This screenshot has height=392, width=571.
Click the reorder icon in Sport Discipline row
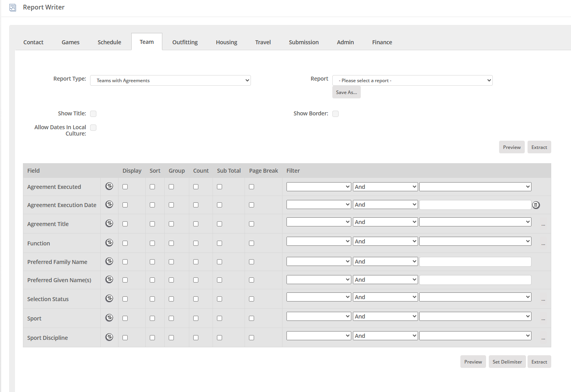(109, 337)
